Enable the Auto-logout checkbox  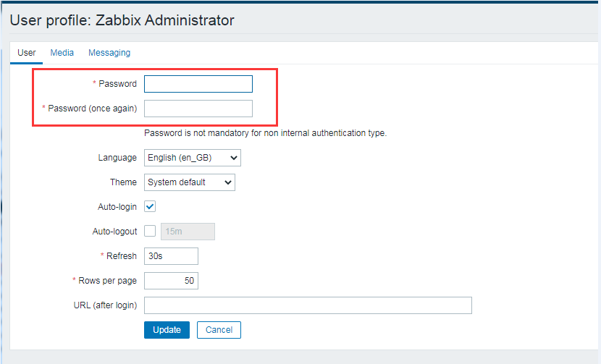tap(151, 232)
